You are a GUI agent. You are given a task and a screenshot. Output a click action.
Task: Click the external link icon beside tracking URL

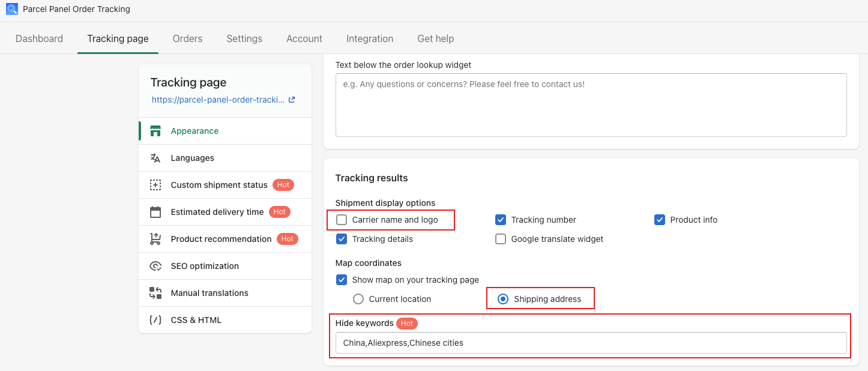tap(292, 100)
